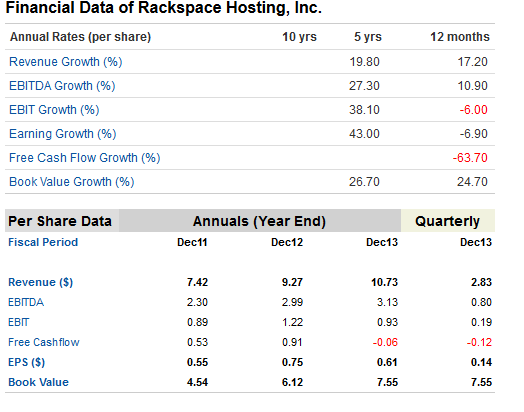Click the Financial Data of Rackspace Hosting title
Viewport: 524px width, 412px height.
point(164,7)
